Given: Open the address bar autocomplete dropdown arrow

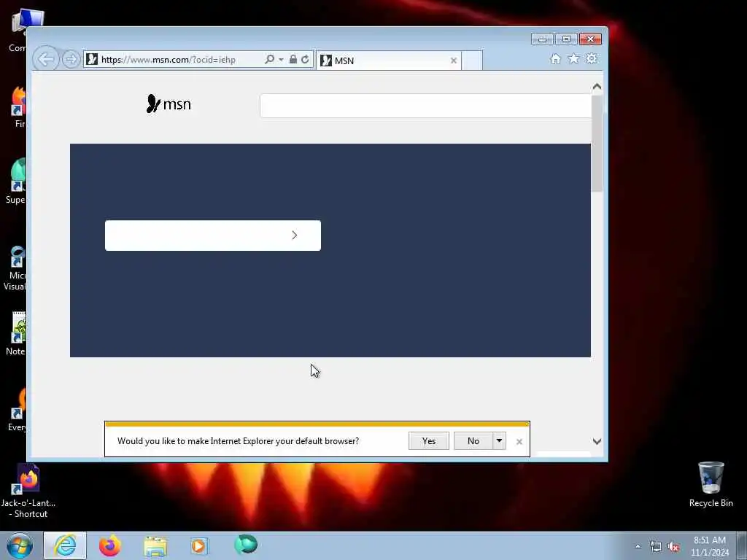Looking at the screenshot, I should point(281,60).
